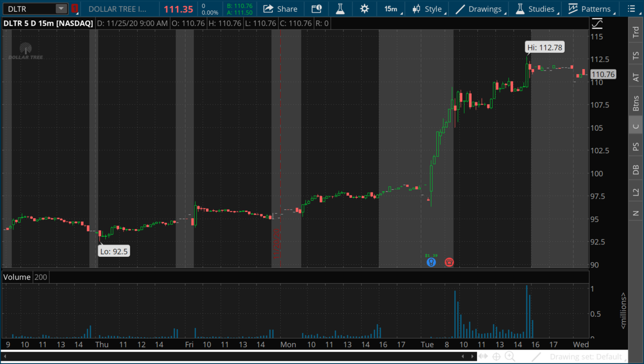This screenshot has width=644, height=364.
Task: Click the Wed date label on the time axis
Action: (x=581, y=344)
